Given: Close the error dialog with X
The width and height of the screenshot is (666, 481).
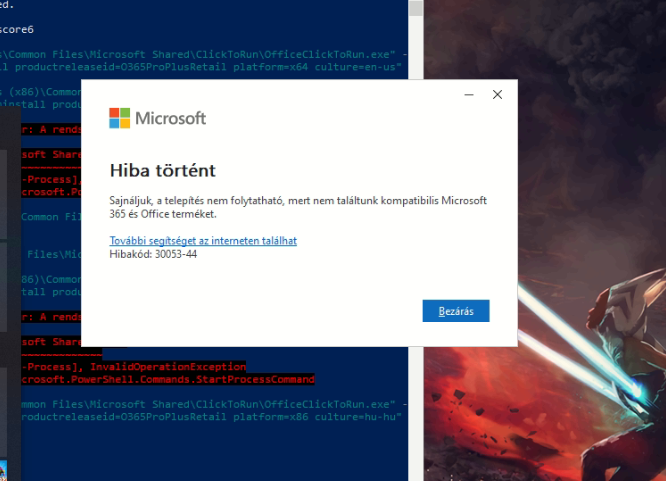Looking at the screenshot, I should click(x=497, y=94).
